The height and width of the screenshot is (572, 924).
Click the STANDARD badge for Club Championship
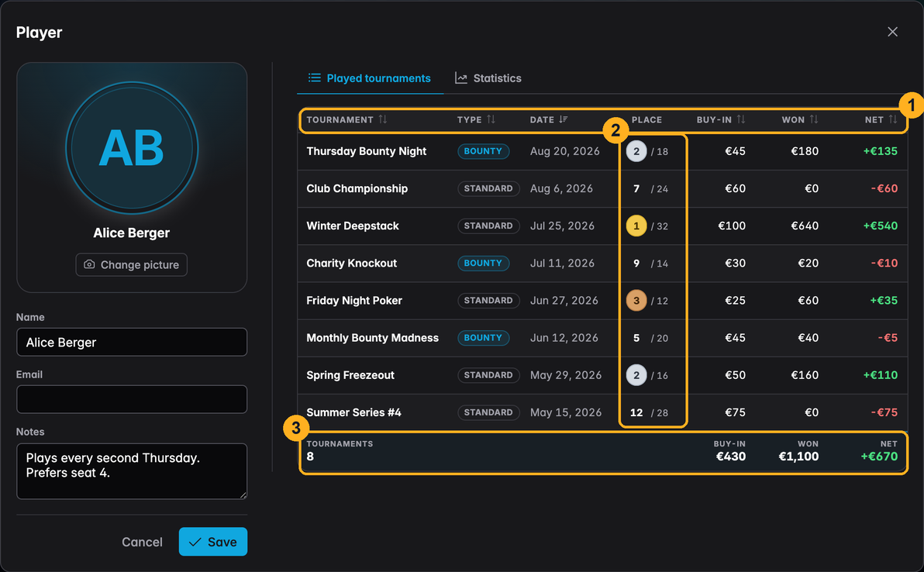tap(488, 188)
